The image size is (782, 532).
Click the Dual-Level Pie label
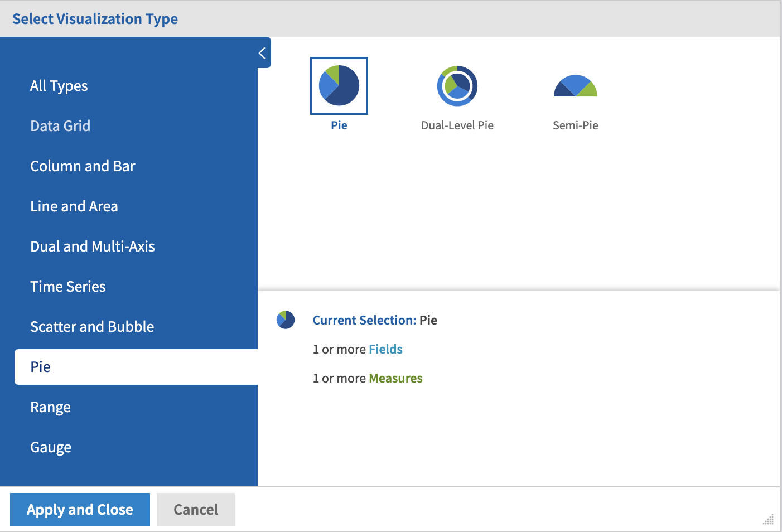pyautogui.click(x=457, y=125)
